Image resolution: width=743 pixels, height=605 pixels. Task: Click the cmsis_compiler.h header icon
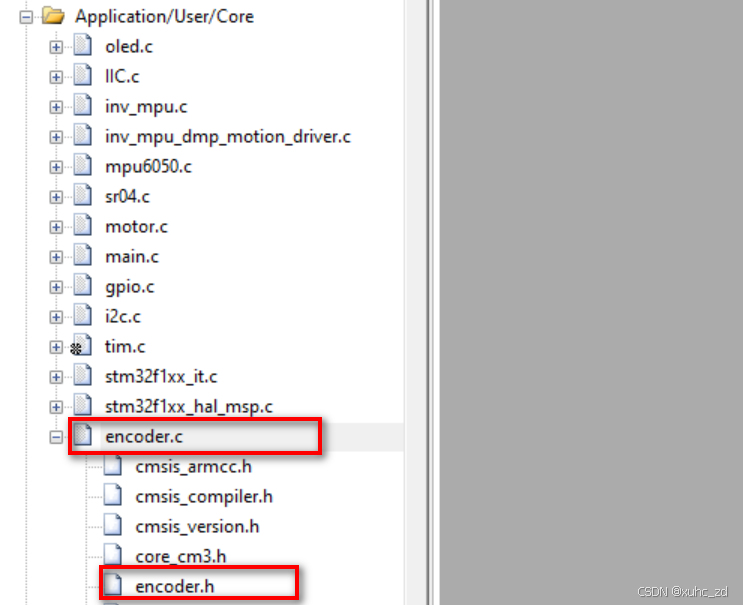113,495
